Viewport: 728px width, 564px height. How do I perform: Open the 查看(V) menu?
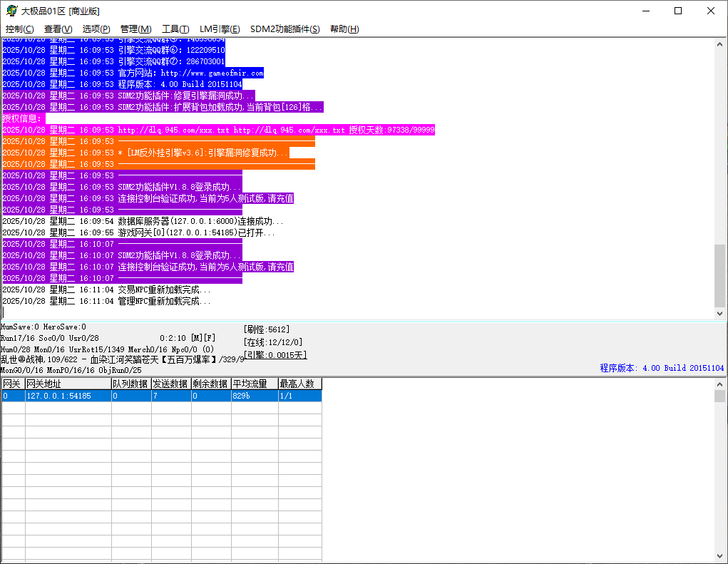click(58, 29)
